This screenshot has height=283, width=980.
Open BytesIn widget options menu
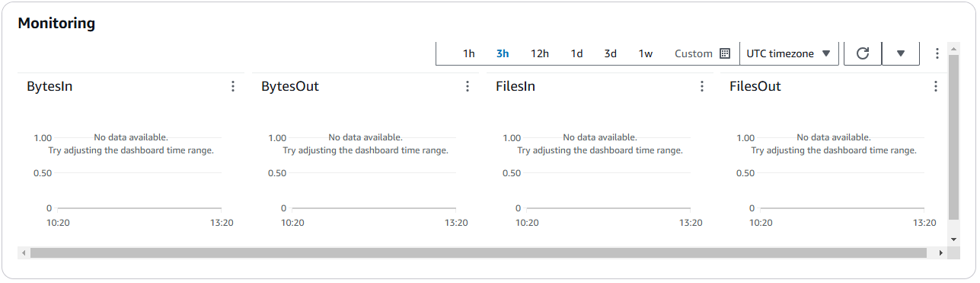coord(233,87)
